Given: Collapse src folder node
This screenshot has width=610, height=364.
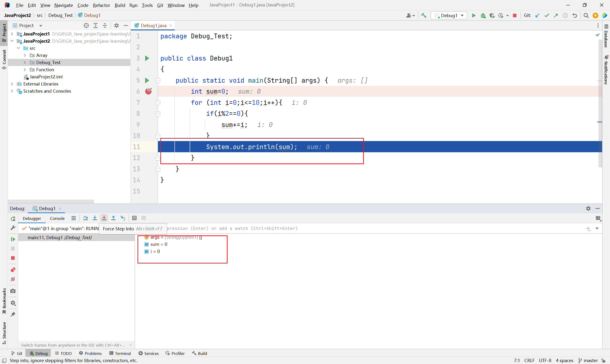Looking at the screenshot, I should coord(18,48).
